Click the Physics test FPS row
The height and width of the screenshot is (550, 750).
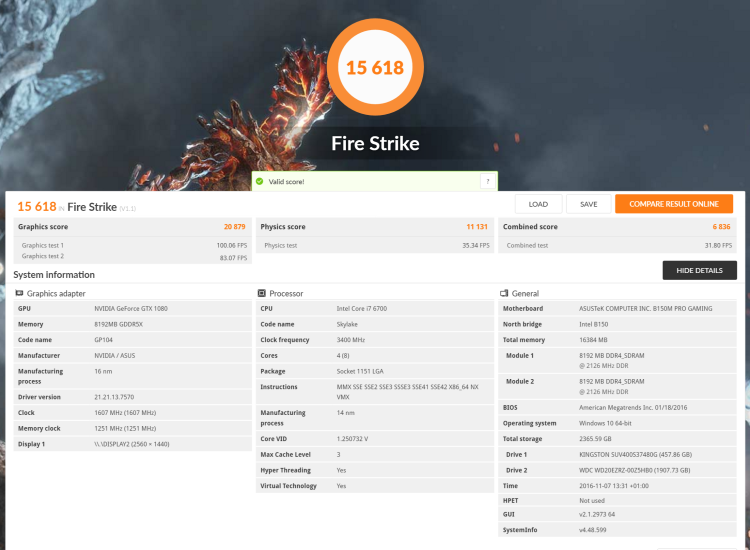coord(375,245)
